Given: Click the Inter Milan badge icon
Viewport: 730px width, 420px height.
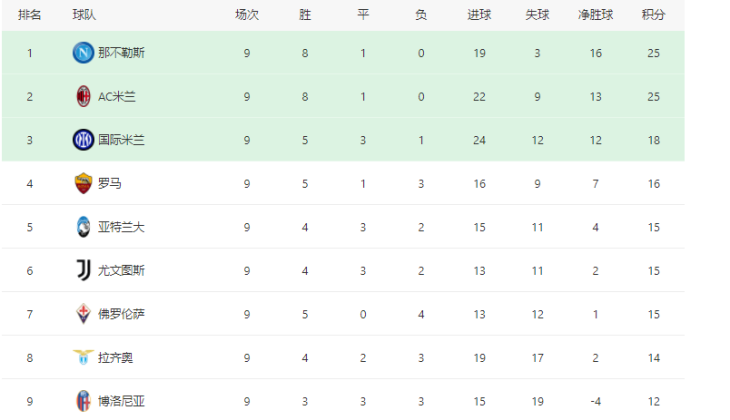Looking at the screenshot, I should 83,140.
